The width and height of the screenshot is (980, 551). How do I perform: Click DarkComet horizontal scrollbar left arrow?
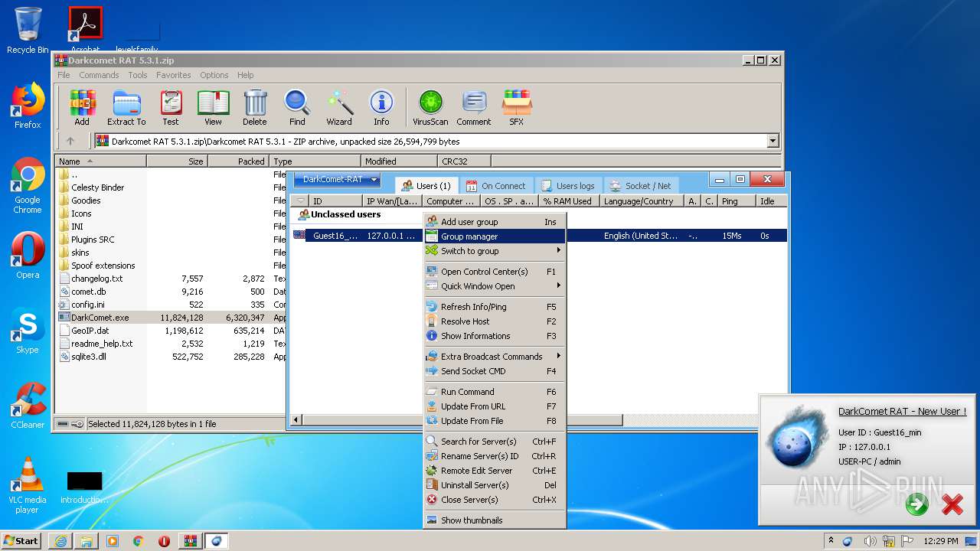pos(296,420)
